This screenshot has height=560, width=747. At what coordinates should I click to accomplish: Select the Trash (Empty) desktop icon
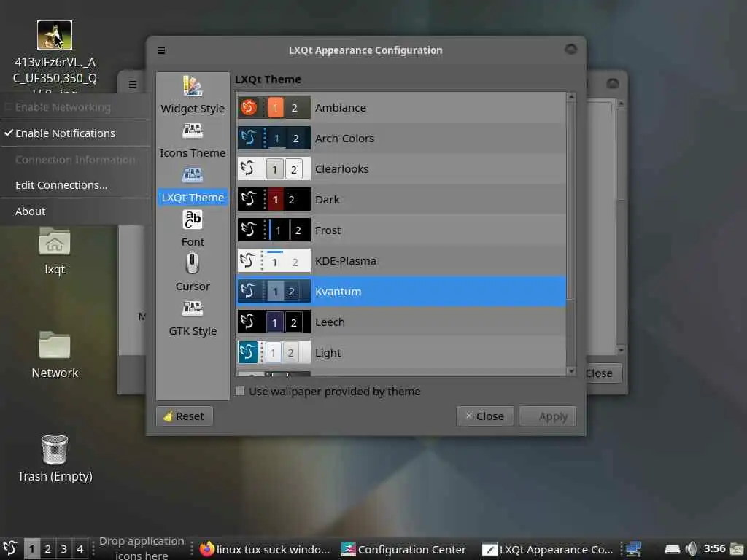click(55, 449)
